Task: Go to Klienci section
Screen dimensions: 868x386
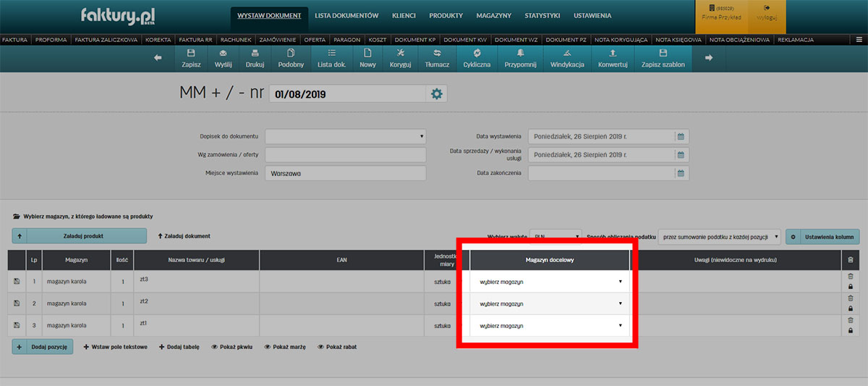Action: (x=404, y=15)
